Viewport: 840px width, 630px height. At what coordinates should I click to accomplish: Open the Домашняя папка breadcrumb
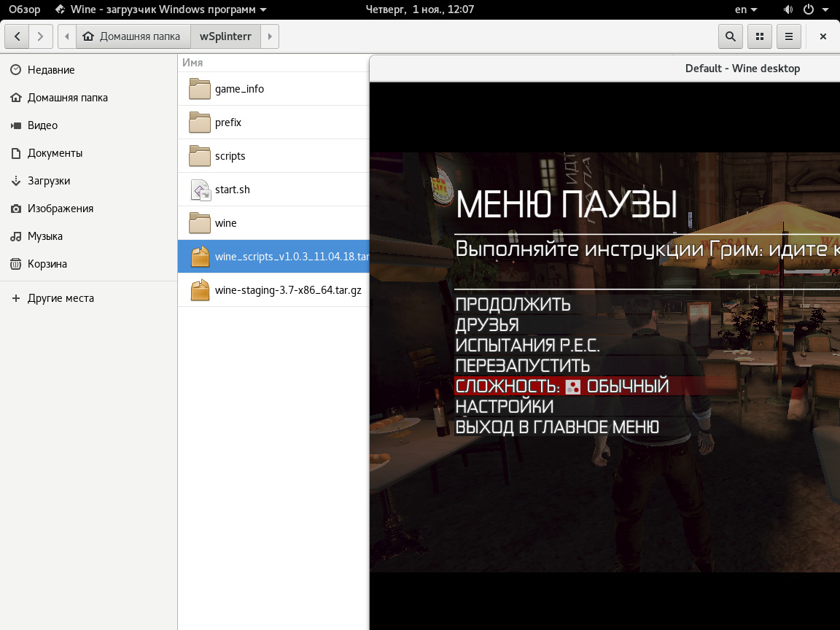point(133,36)
